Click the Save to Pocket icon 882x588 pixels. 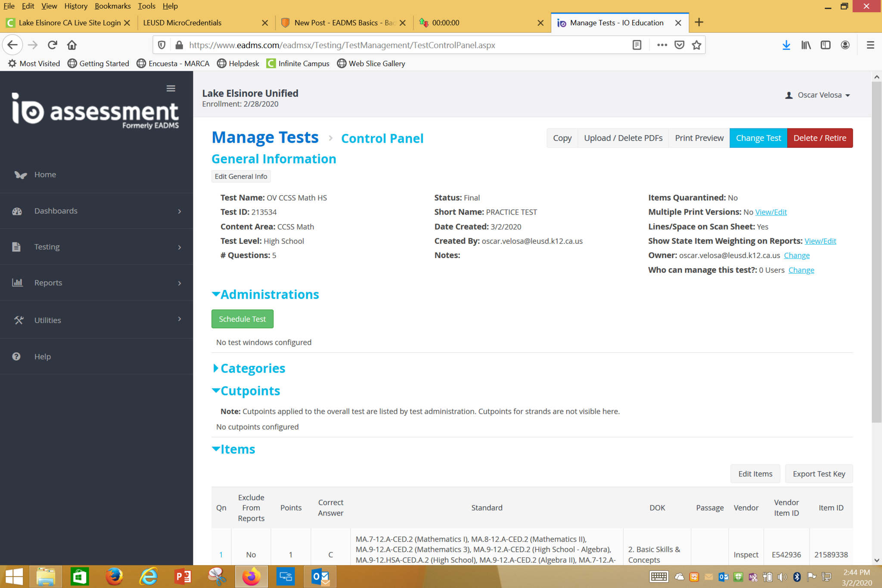pyautogui.click(x=679, y=45)
